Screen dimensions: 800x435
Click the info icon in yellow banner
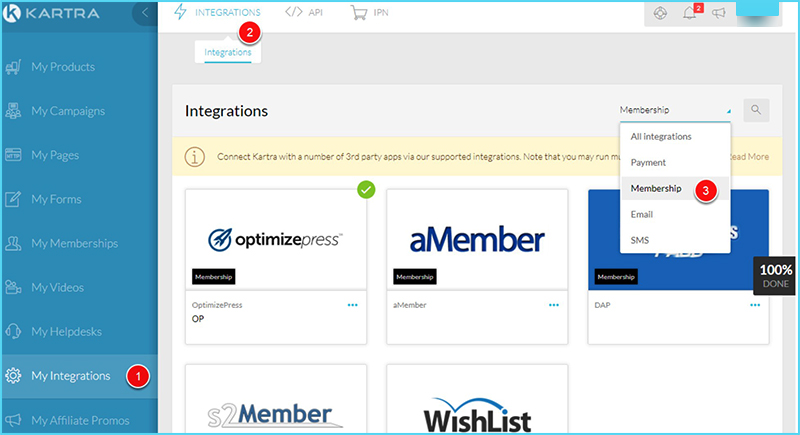click(x=195, y=157)
